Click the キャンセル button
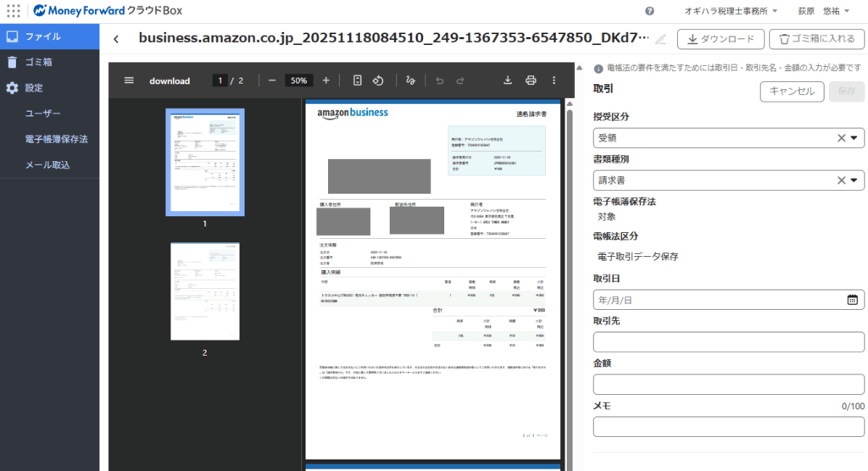 792,91
